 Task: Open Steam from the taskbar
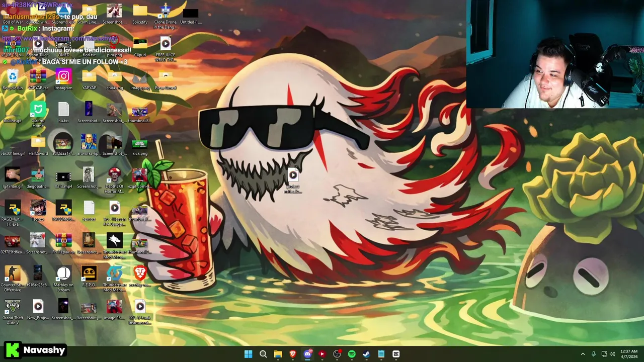click(x=366, y=354)
